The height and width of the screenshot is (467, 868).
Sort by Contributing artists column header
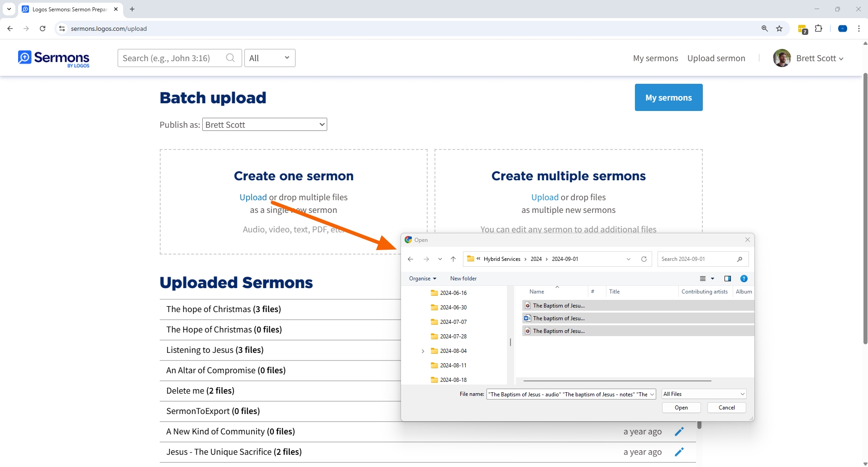(x=705, y=292)
